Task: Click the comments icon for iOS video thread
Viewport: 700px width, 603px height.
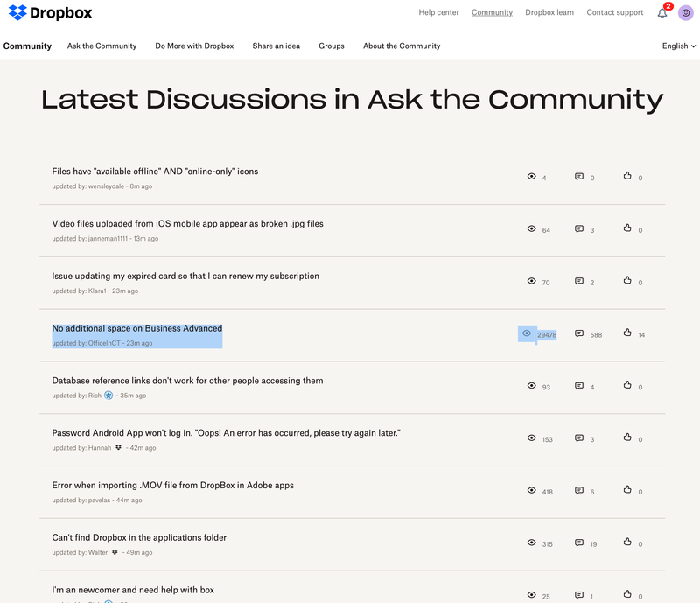Action: [x=579, y=228]
